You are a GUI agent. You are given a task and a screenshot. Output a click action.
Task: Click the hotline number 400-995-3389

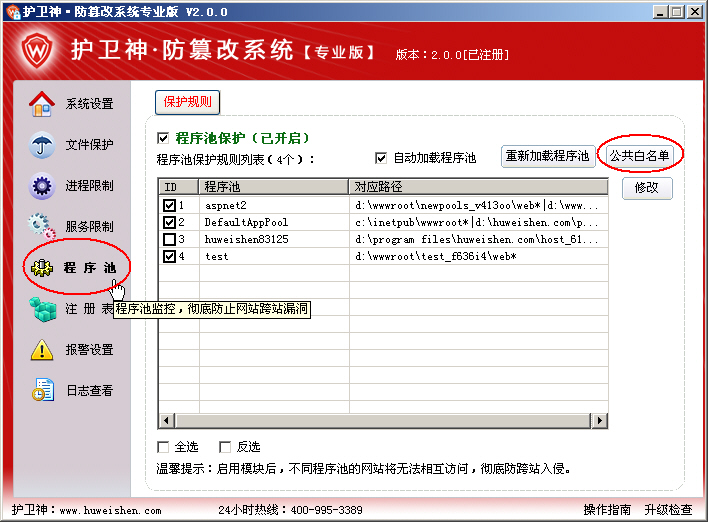[326, 510]
